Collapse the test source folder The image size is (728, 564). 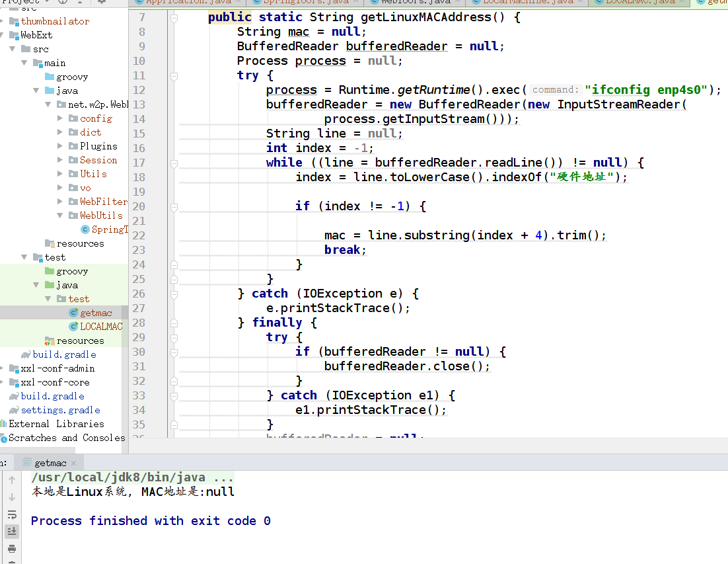click(x=24, y=257)
